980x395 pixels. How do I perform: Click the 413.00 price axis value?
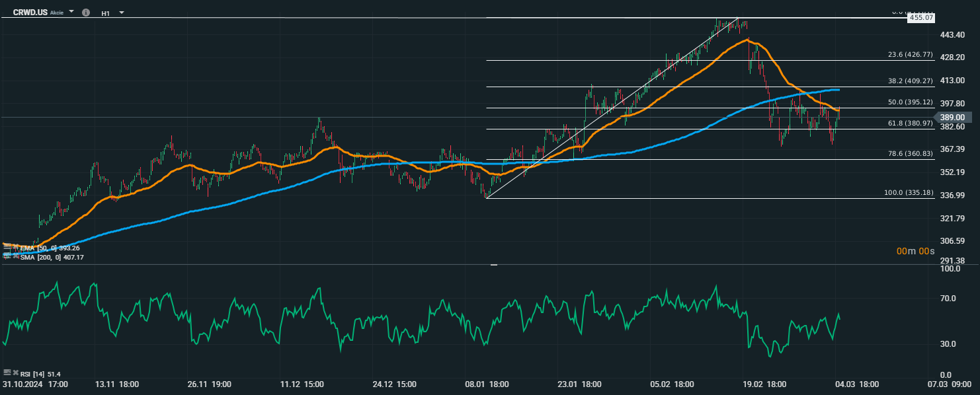tap(953, 81)
